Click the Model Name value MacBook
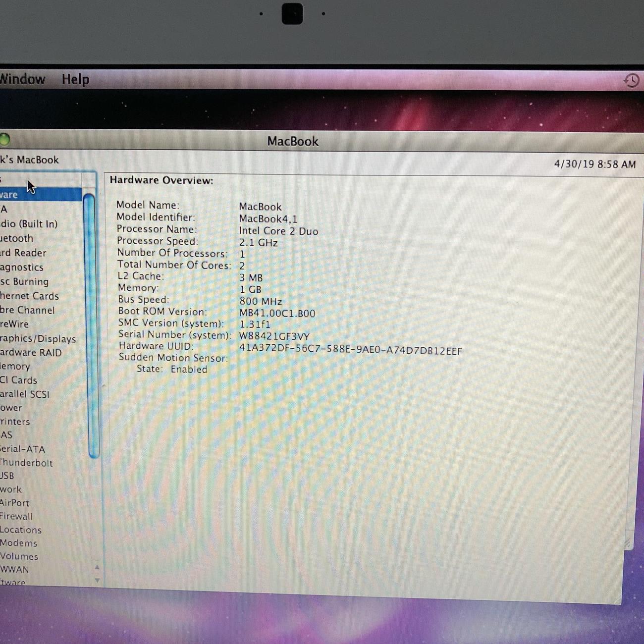The image size is (644, 644). tap(260, 207)
